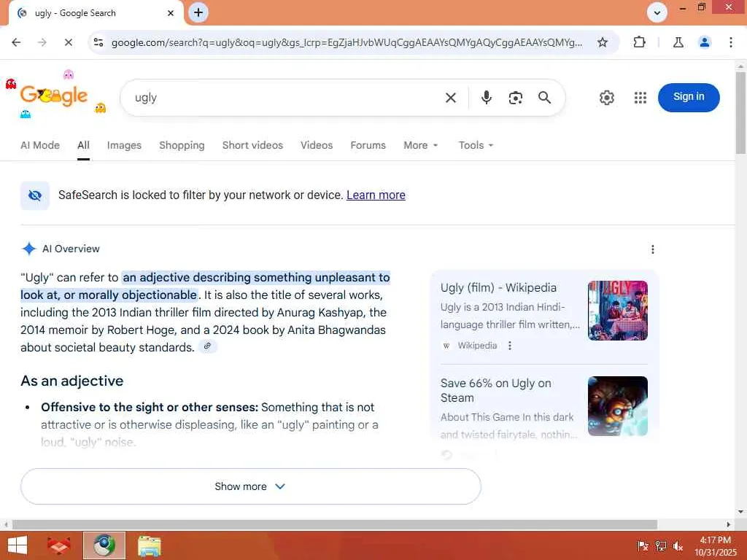
Task: Select the All results tab
Action: (83, 145)
